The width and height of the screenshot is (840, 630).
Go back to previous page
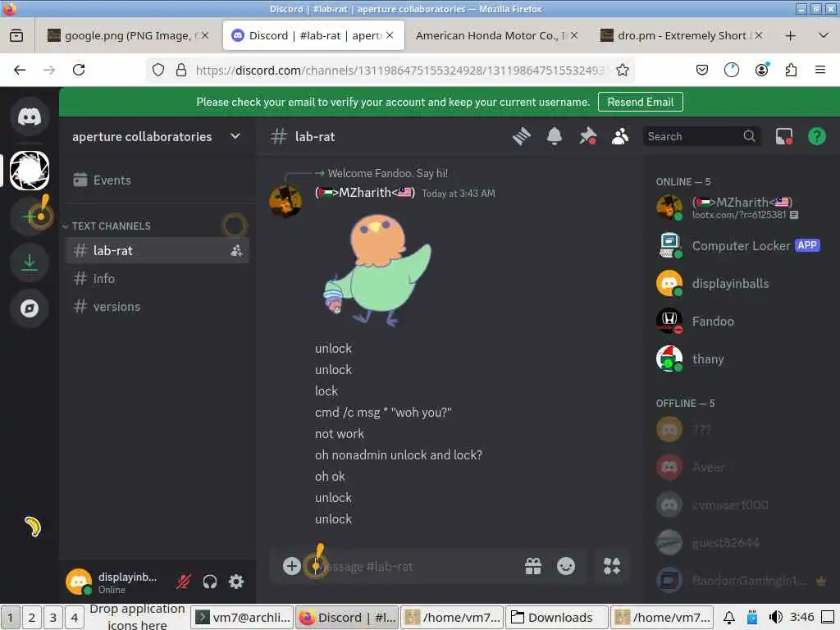coord(20,71)
